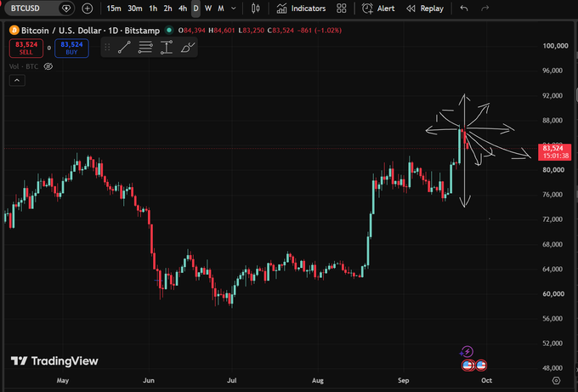Choose the 4h timeframe

[183, 9]
